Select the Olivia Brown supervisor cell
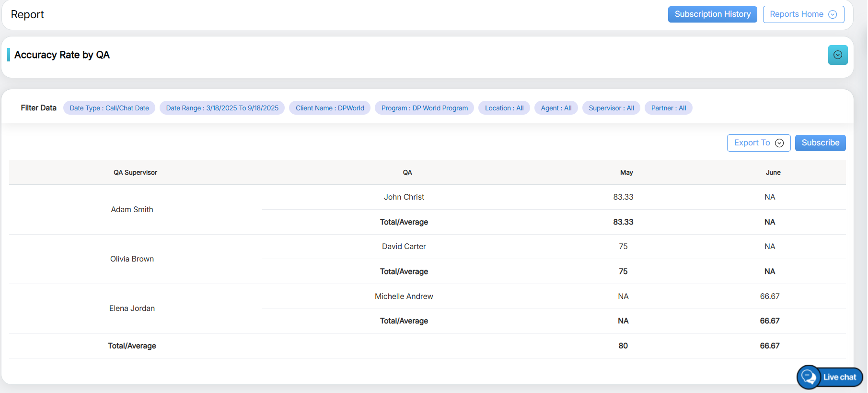 pyautogui.click(x=132, y=259)
